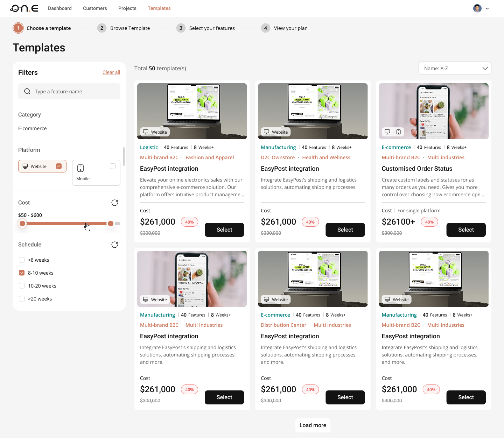Click Distribution Center tag

tap(283, 325)
